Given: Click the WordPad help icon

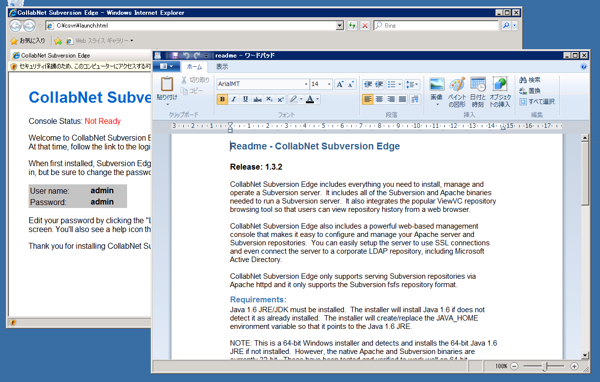Looking at the screenshot, I should click(x=583, y=67).
